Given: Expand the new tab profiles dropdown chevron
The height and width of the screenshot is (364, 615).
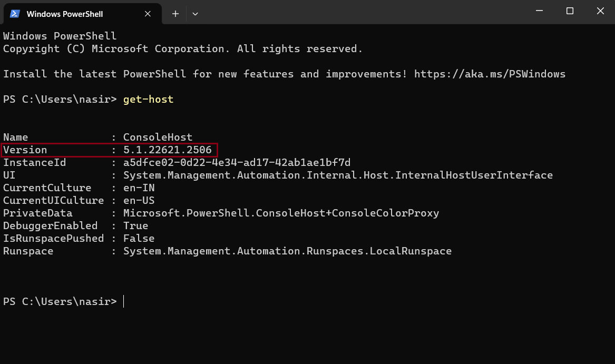Looking at the screenshot, I should (195, 14).
